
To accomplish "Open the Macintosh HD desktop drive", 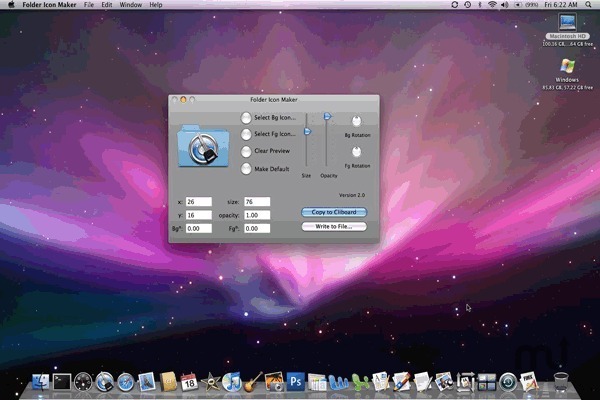I will click(567, 25).
